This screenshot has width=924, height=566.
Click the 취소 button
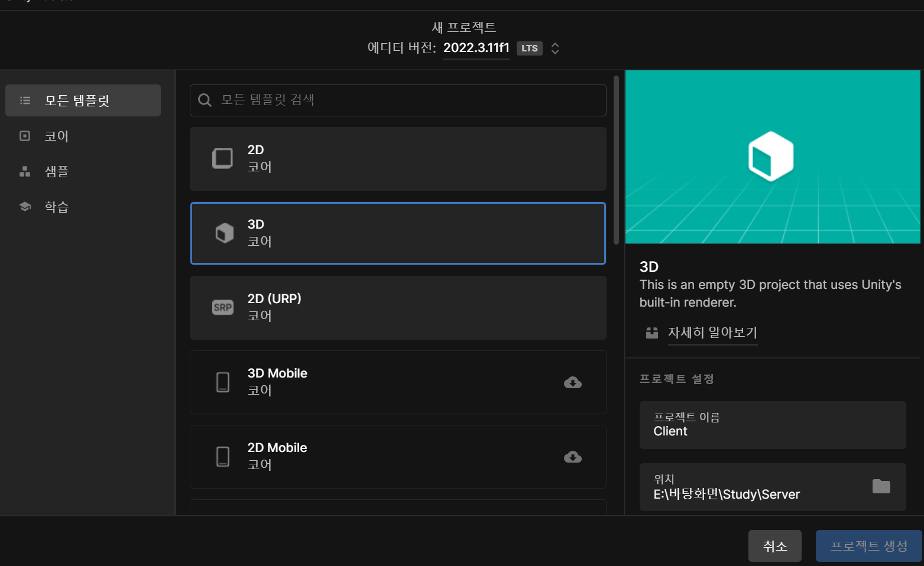pyautogui.click(x=775, y=546)
